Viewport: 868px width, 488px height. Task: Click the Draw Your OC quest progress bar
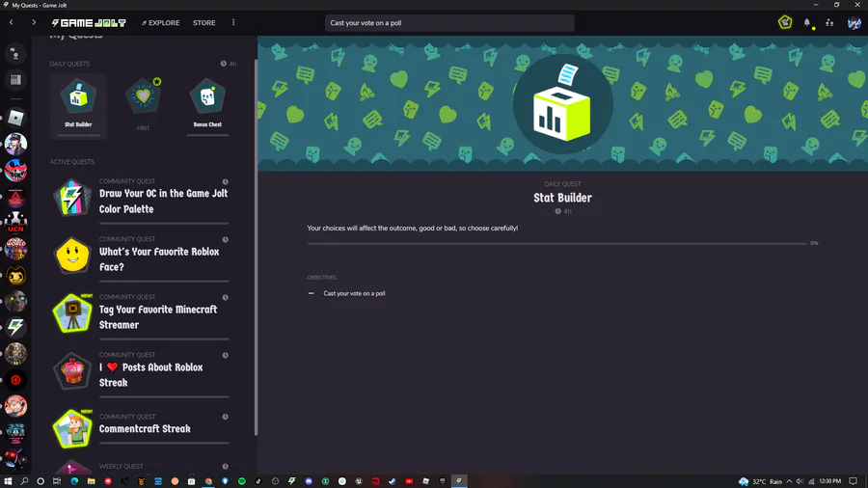pos(164,223)
